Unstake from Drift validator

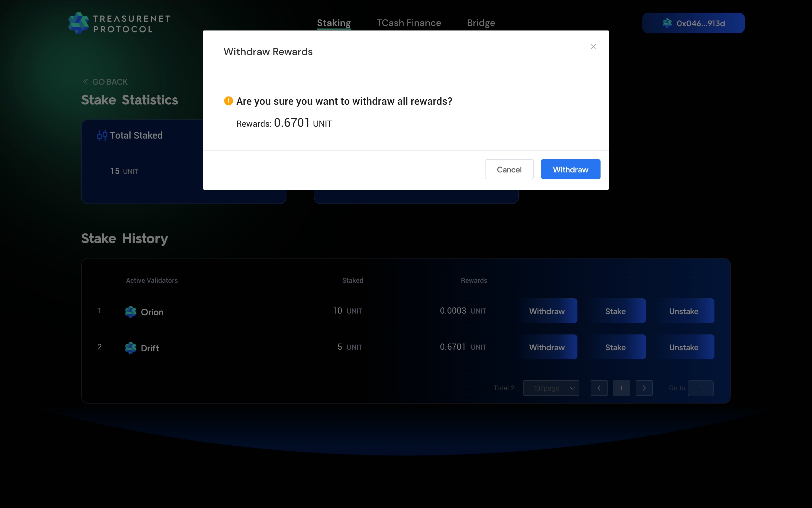pos(684,347)
